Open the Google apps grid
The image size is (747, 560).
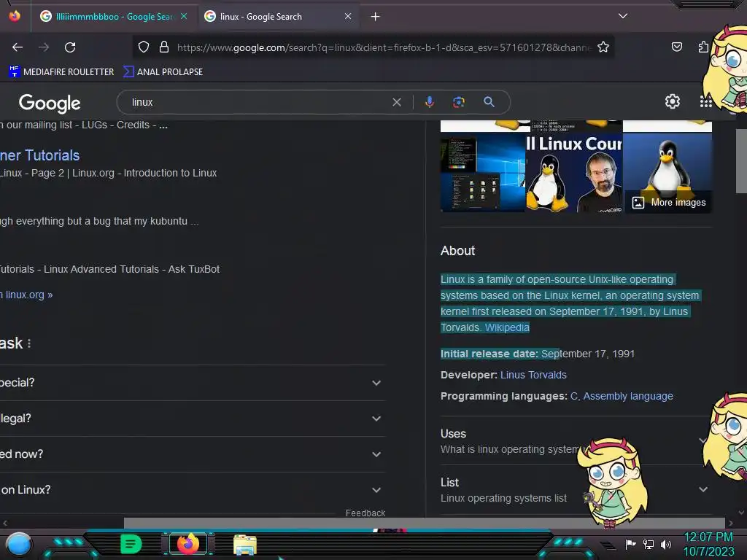[x=705, y=101]
